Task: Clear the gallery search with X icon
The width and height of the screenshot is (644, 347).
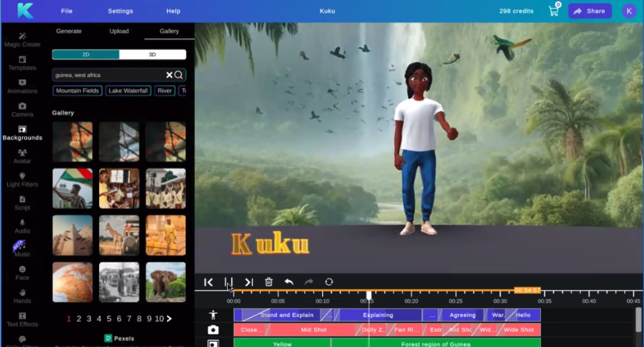Action: tap(169, 75)
